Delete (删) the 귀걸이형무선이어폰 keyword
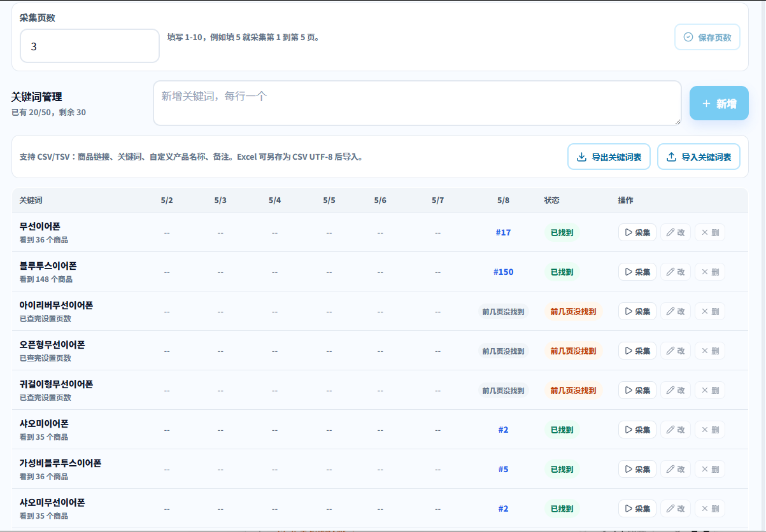This screenshot has width=766, height=532. 710,390
